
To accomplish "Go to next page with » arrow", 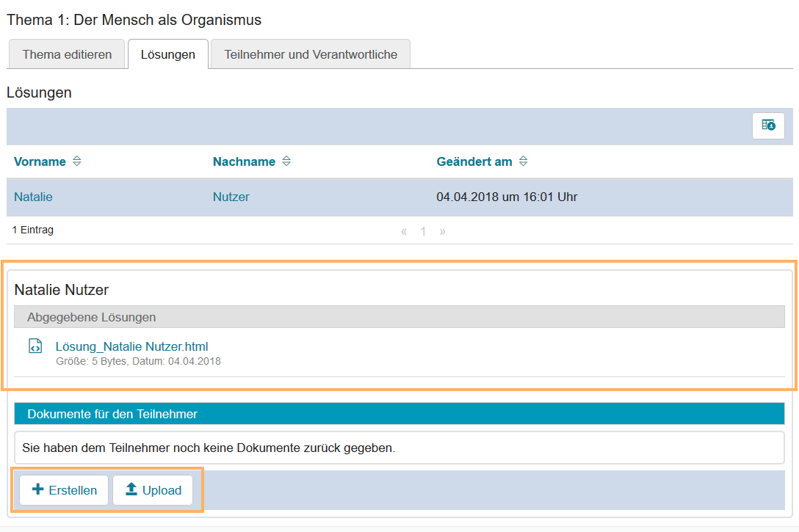I will click(443, 232).
